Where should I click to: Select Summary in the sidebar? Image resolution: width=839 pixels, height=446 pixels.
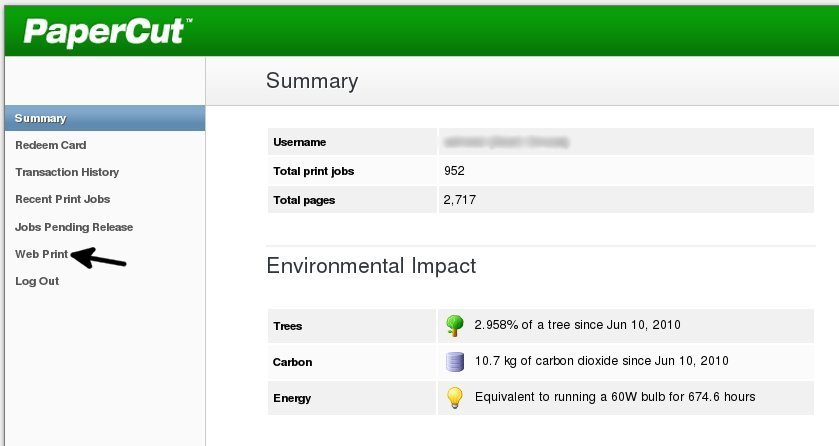(x=41, y=118)
